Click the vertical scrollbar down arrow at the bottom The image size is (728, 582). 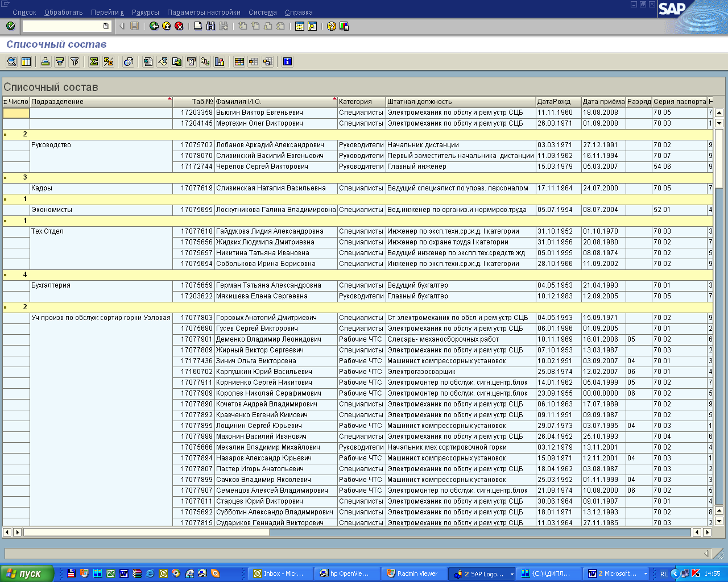click(x=719, y=521)
